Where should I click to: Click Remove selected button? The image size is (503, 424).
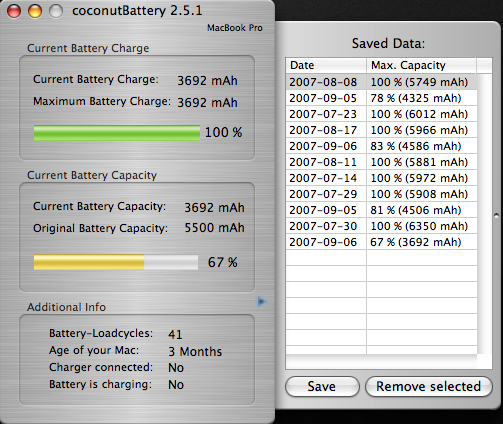coord(429,387)
